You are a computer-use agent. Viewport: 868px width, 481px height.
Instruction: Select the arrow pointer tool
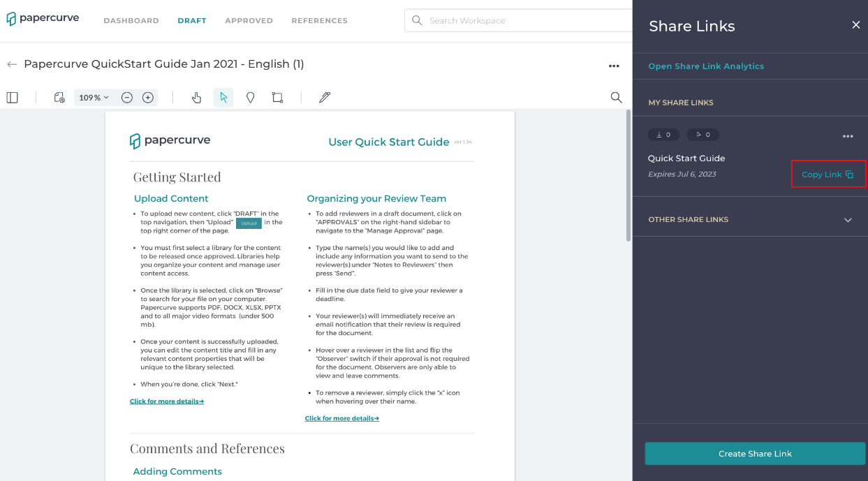[223, 98]
